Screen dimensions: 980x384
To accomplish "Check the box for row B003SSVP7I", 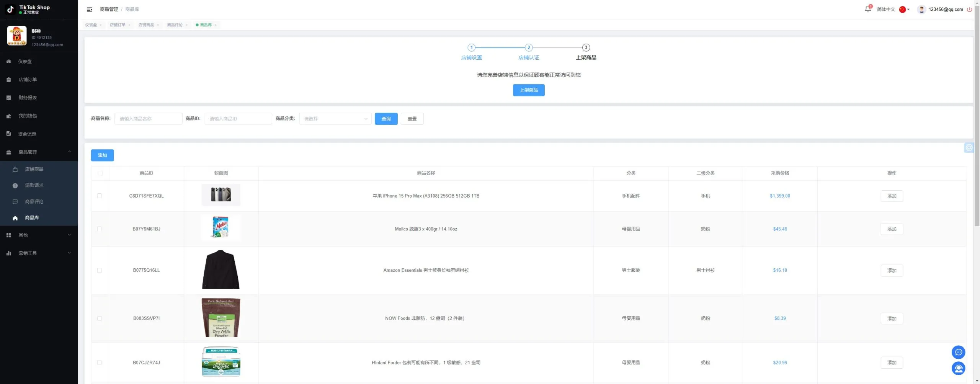I will point(100,319).
